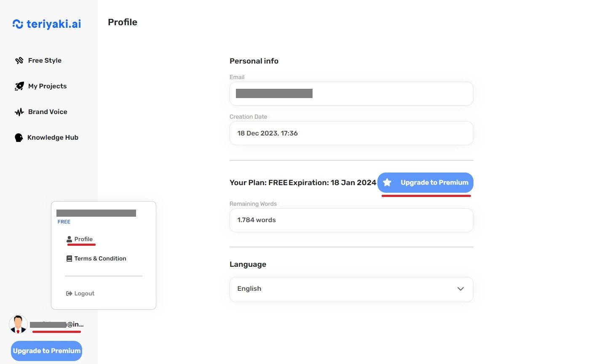599x364 pixels.
Task: Select the Free Style squiggle icon
Action: pyautogui.click(x=19, y=61)
